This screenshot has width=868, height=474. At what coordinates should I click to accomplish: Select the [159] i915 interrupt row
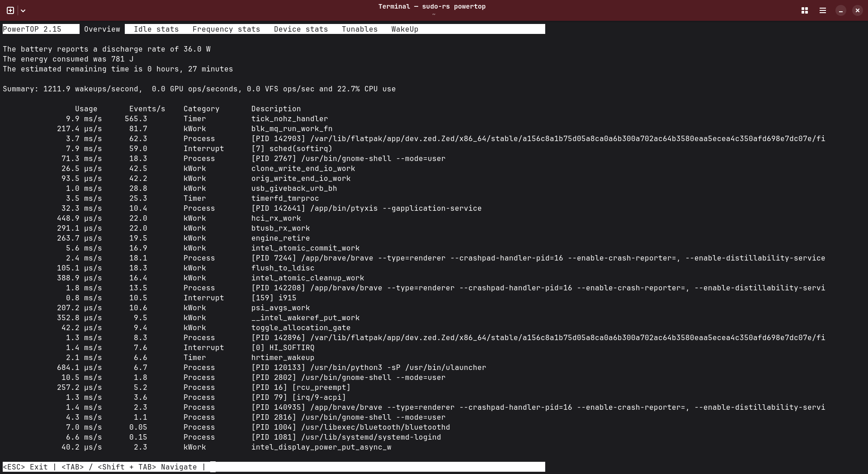click(181, 298)
